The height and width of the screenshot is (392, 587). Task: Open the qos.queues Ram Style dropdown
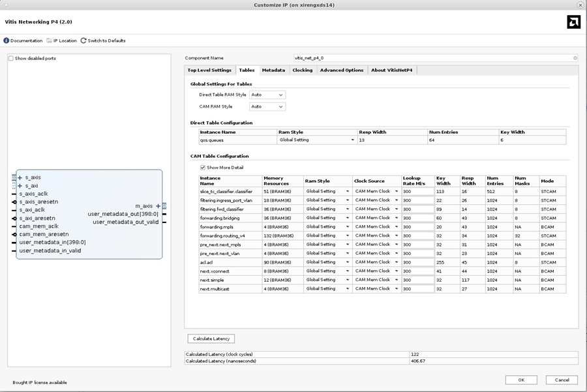(x=317, y=140)
